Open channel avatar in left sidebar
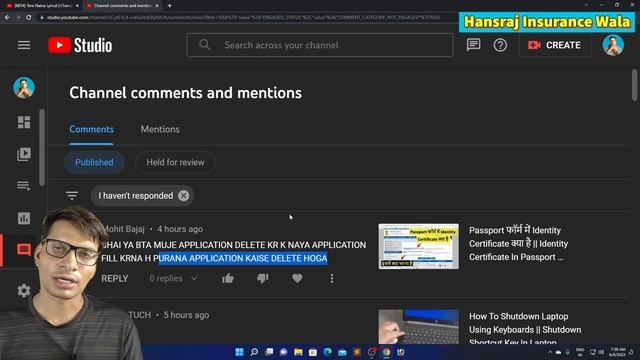The width and height of the screenshot is (640, 360). [x=24, y=87]
